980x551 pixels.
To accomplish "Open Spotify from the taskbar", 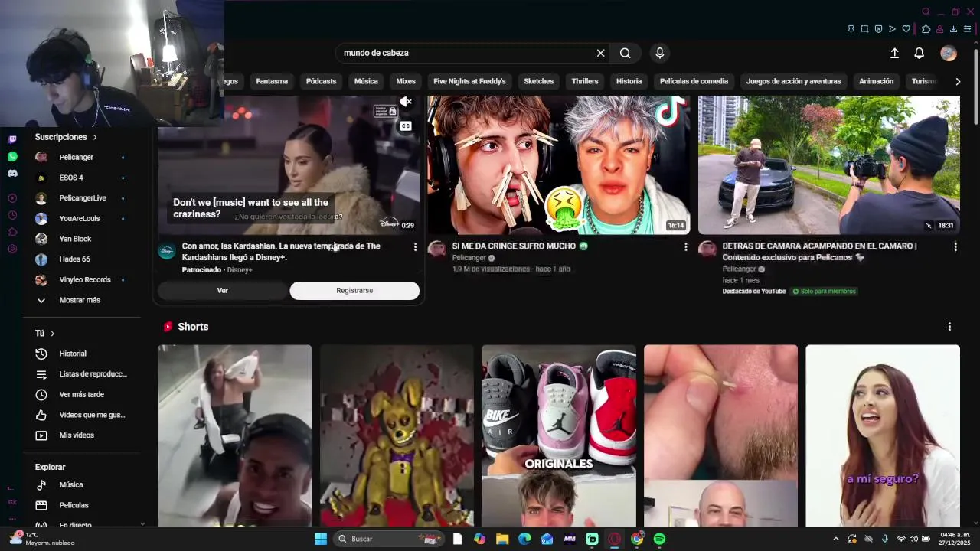I will pyautogui.click(x=659, y=539).
